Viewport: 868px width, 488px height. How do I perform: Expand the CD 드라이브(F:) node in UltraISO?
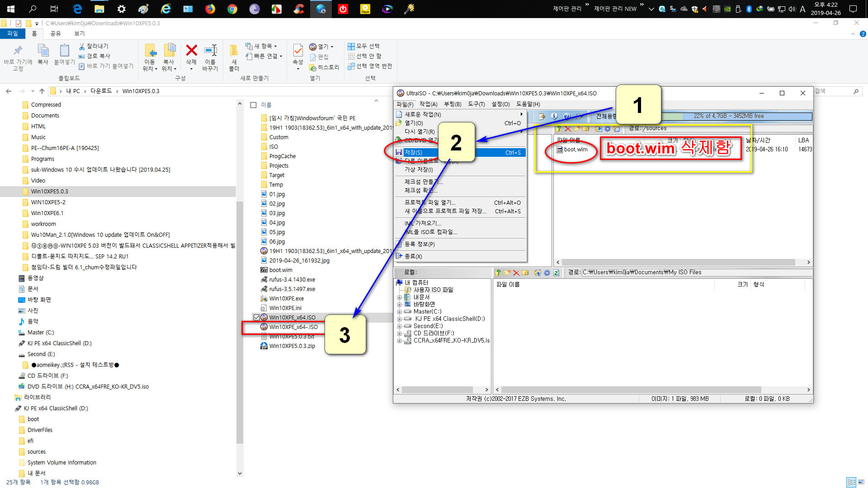click(x=399, y=333)
